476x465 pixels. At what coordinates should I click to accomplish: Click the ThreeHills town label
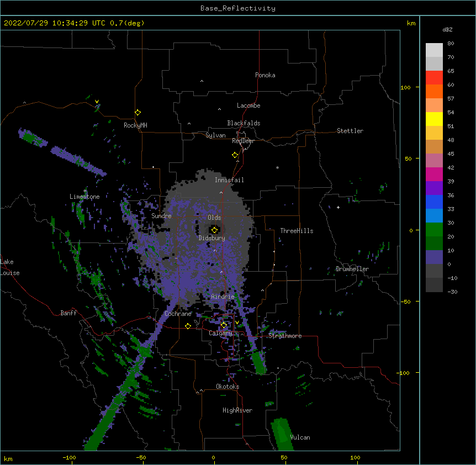297,231
